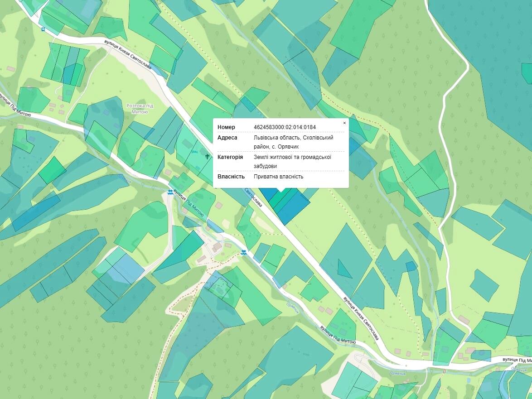
Task: Select the teal parcel under popup pointer
Action: click(280, 196)
